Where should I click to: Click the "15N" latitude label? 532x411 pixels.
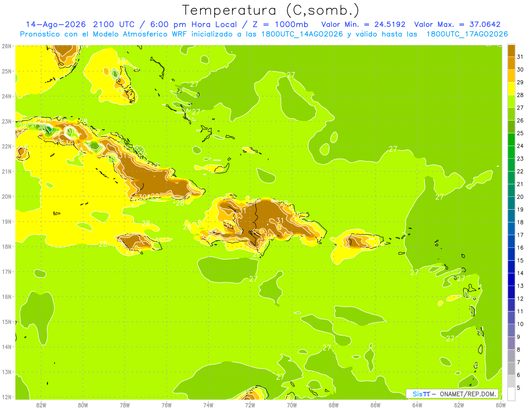7,321
